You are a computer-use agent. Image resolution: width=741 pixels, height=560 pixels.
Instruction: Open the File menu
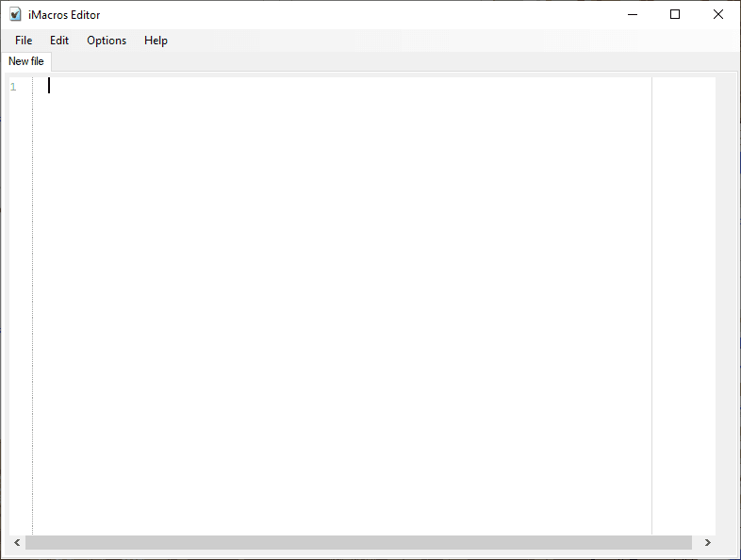[24, 41]
